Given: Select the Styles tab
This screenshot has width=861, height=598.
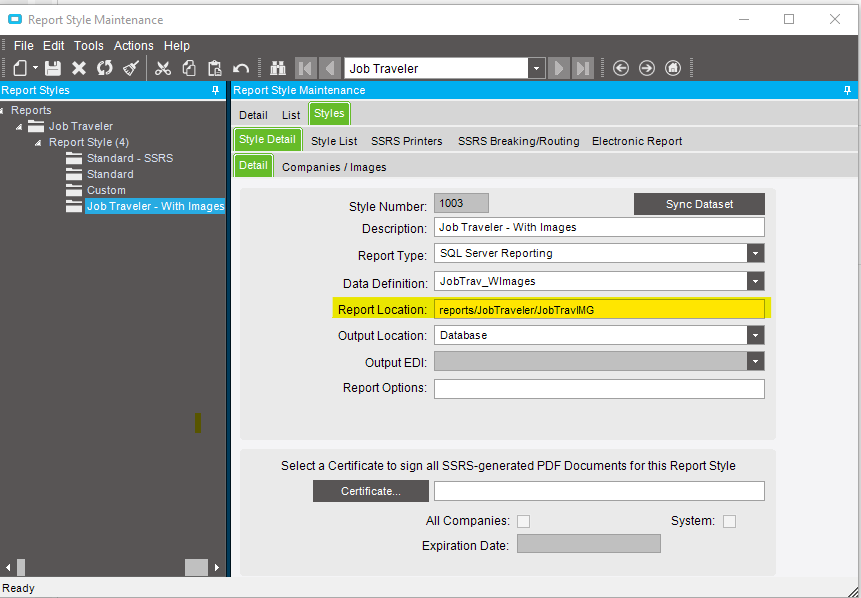Looking at the screenshot, I should (329, 114).
